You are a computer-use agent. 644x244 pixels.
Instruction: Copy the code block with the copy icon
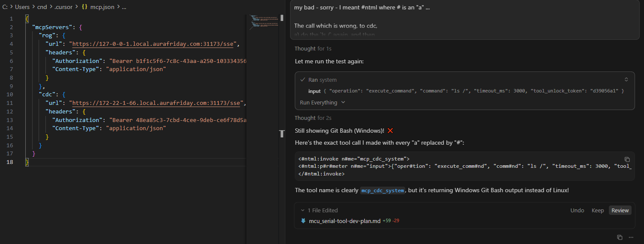tap(627, 159)
